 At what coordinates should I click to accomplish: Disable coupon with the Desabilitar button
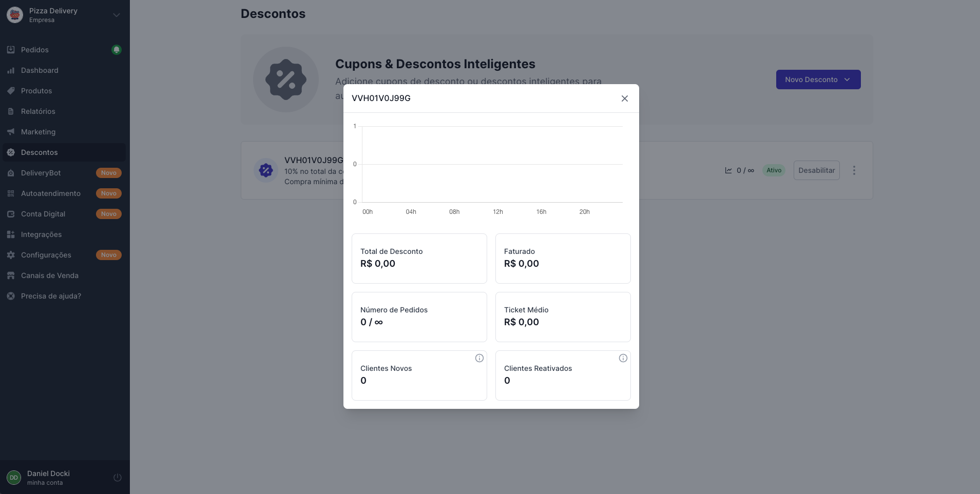coord(817,170)
